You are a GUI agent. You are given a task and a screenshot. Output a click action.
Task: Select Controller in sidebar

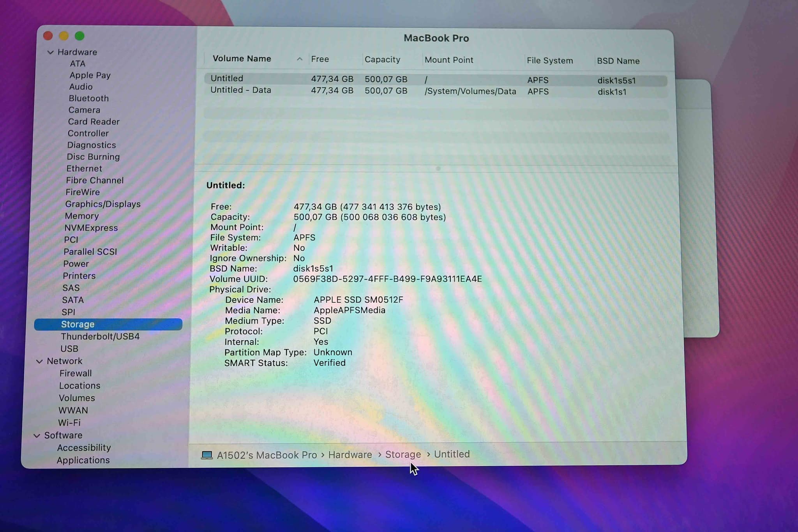[88, 134]
